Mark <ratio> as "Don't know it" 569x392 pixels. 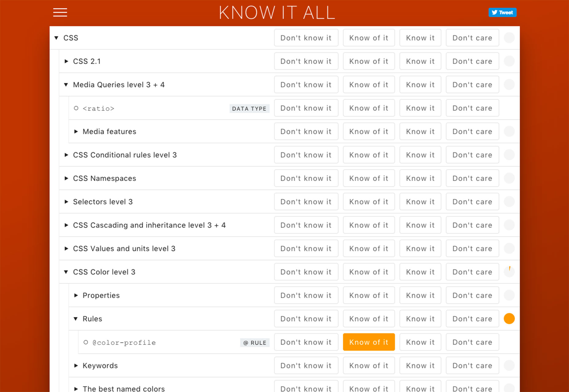(x=306, y=108)
